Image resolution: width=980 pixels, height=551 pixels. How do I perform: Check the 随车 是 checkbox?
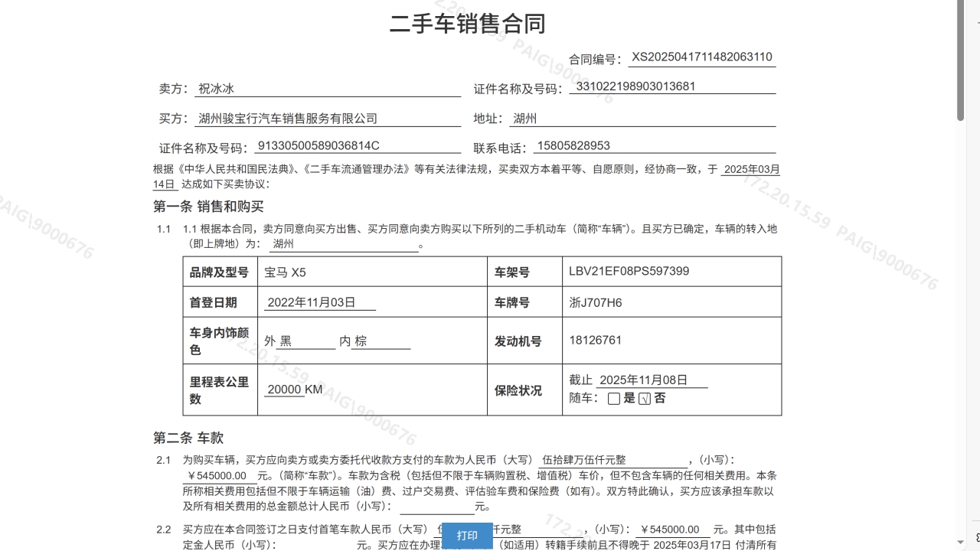tap(614, 399)
